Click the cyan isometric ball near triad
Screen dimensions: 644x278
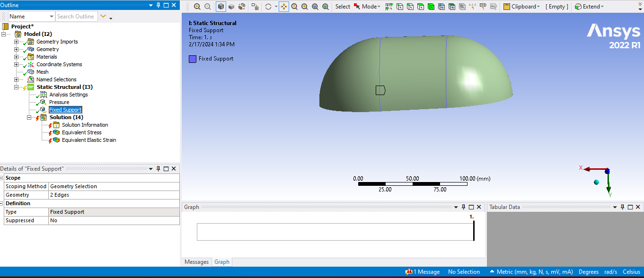596,182
